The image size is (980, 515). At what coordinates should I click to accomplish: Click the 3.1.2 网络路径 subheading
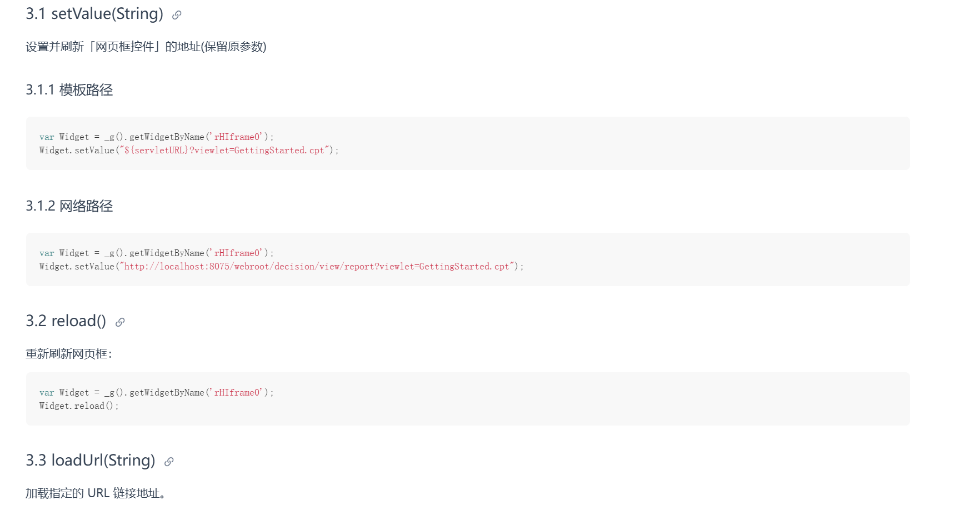[x=69, y=206]
